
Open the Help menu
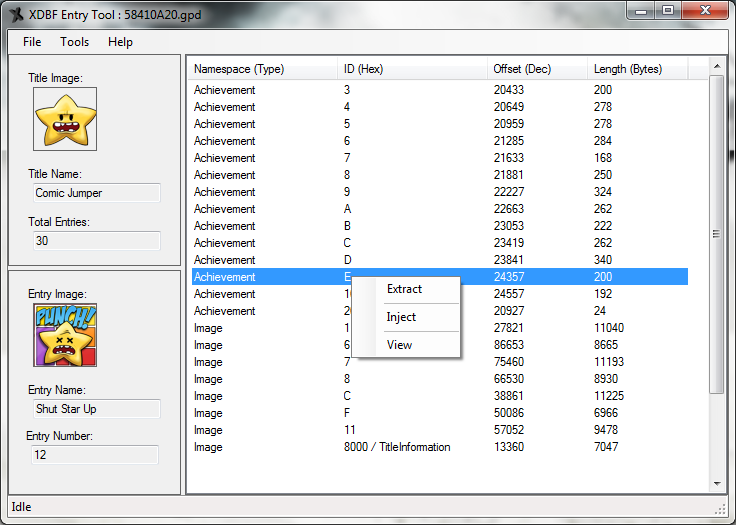click(120, 42)
